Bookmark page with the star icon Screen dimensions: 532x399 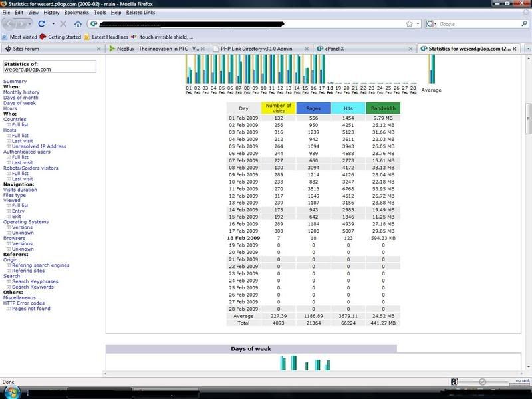coord(409,23)
